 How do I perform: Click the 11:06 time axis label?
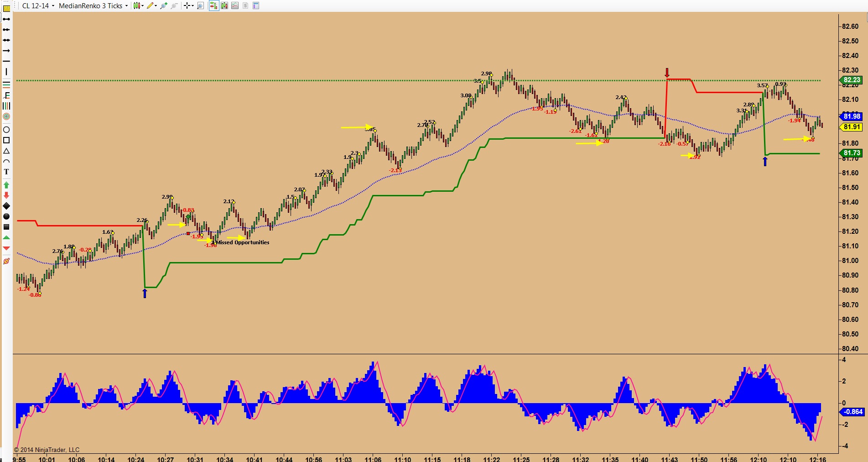coord(373,459)
